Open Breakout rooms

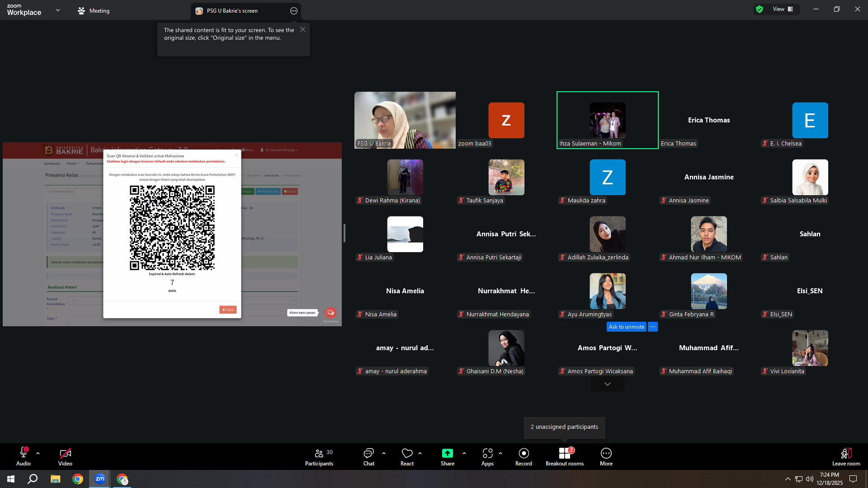click(565, 456)
